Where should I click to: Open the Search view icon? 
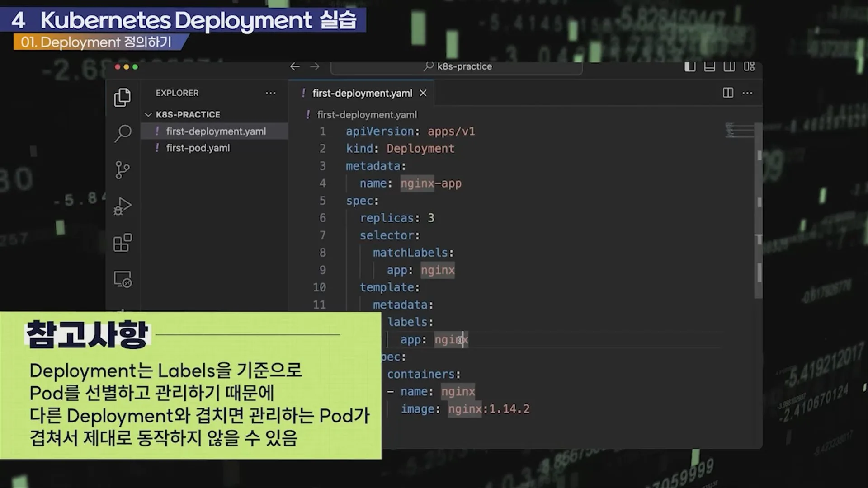(123, 133)
